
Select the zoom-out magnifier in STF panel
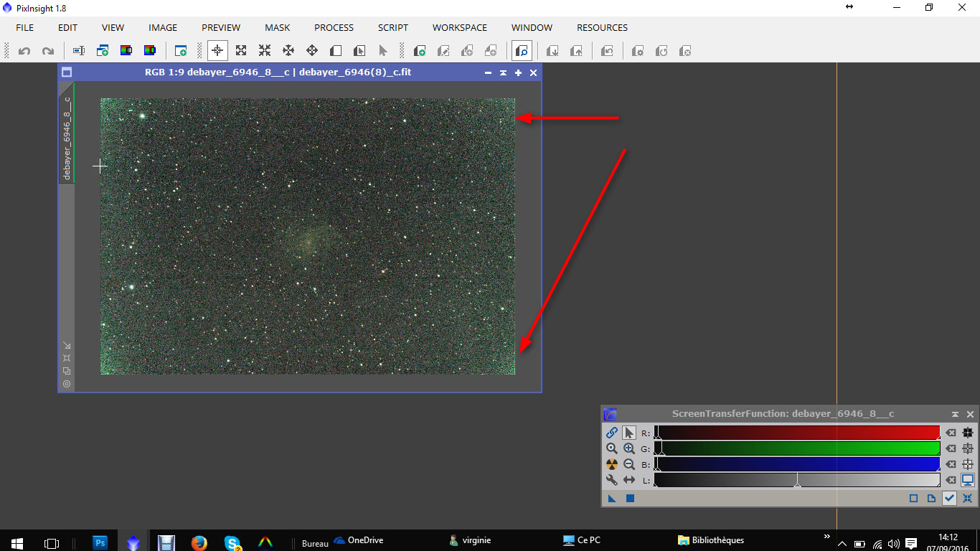pyautogui.click(x=629, y=464)
